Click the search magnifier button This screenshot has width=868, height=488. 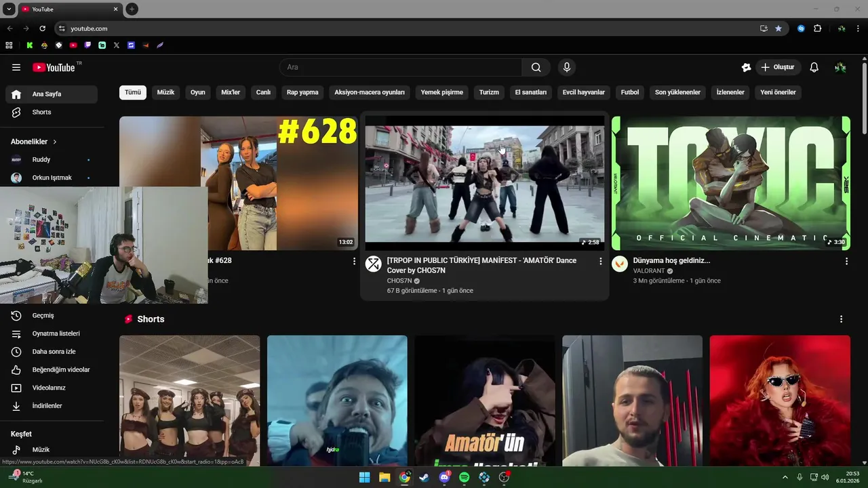point(536,67)
